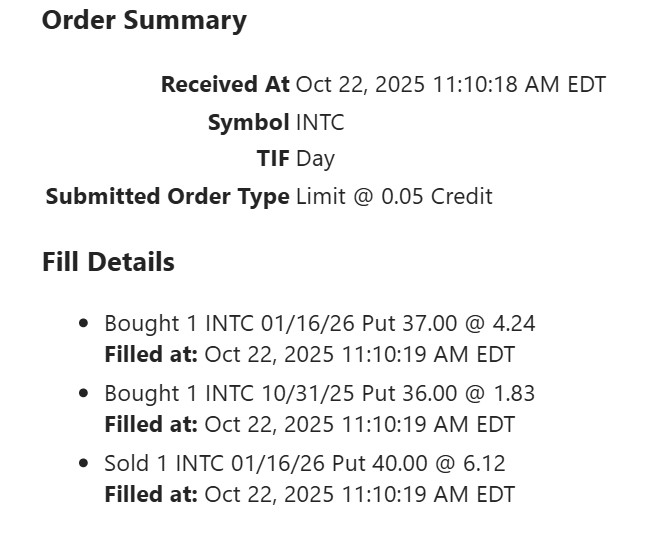Click the TIF label
Image resolution: width=668 pixels, height=540 pixels.
click(273, 159)
